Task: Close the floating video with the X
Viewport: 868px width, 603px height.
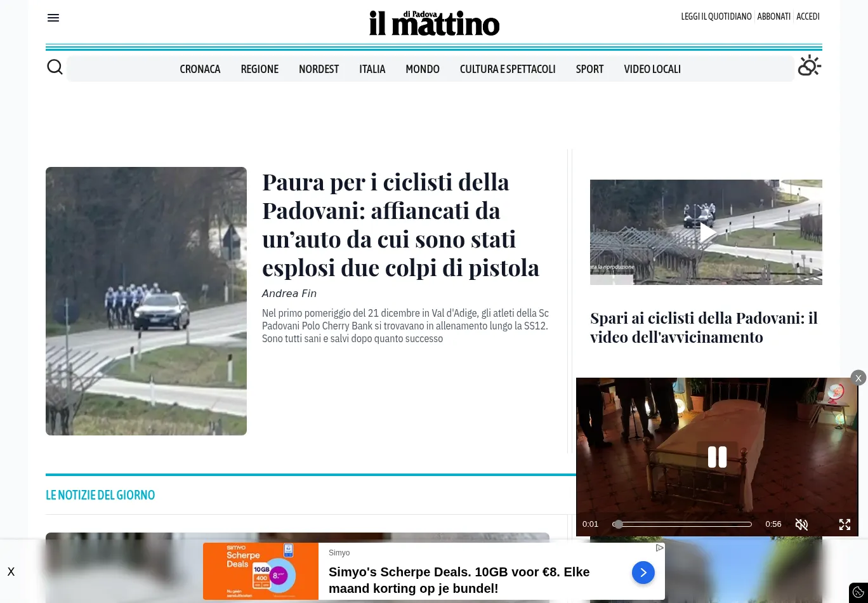Action: tap(858, 378)
